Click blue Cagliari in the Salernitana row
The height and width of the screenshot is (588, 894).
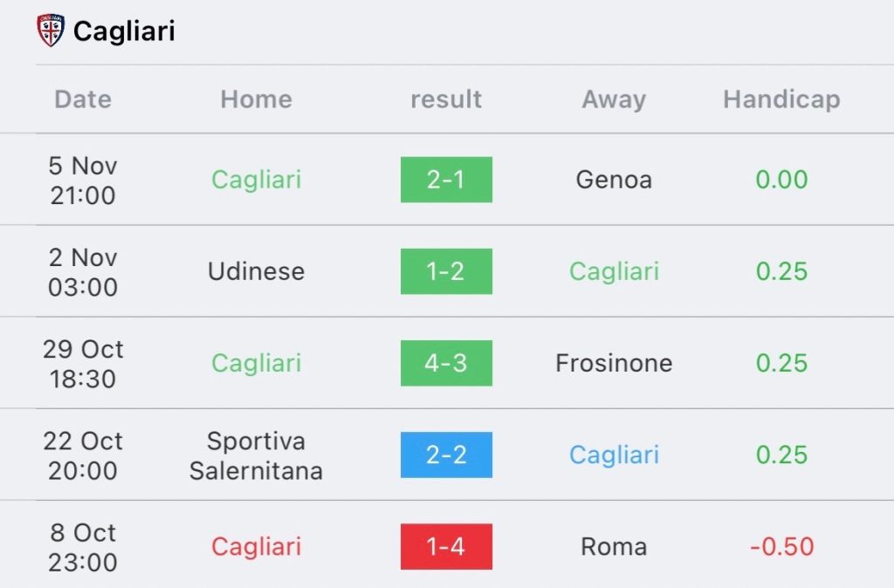tap(614, 455)
